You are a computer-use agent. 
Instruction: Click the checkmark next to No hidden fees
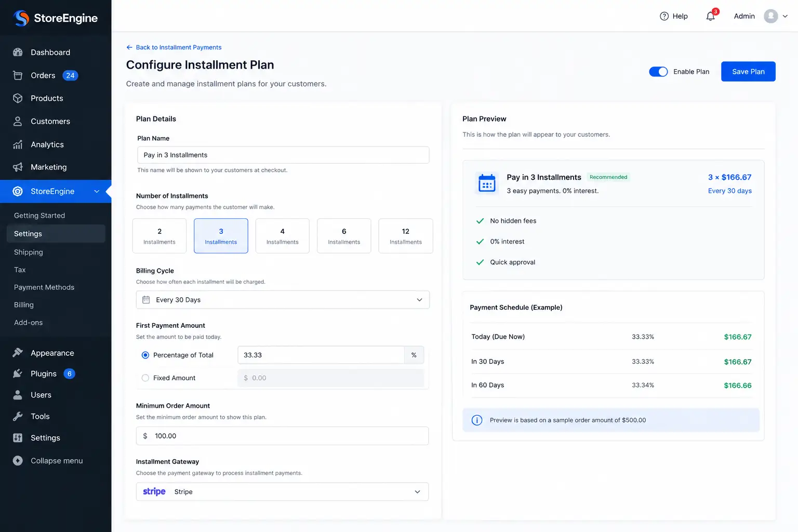(x=480, y=221)
